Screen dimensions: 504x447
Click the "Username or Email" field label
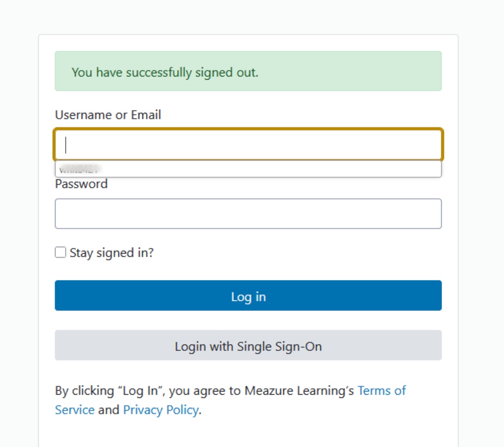click(x=108, y=115)
